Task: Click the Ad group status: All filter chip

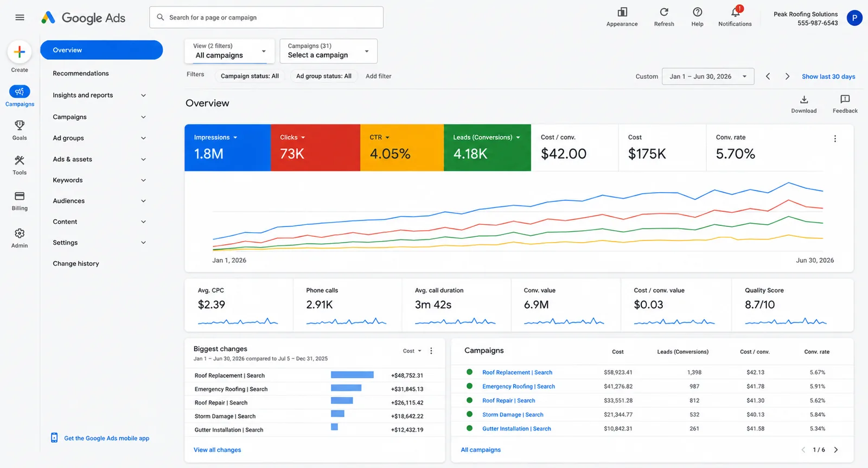Action: pos(324,77)
